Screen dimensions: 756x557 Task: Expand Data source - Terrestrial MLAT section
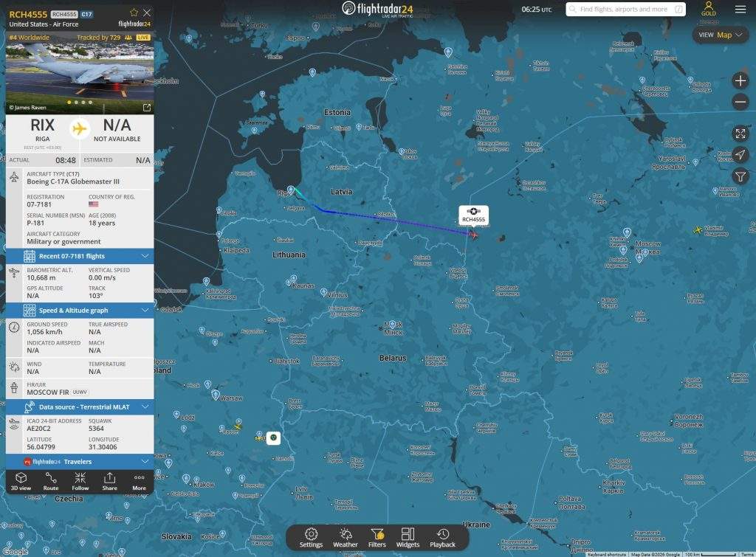point(80,407)
